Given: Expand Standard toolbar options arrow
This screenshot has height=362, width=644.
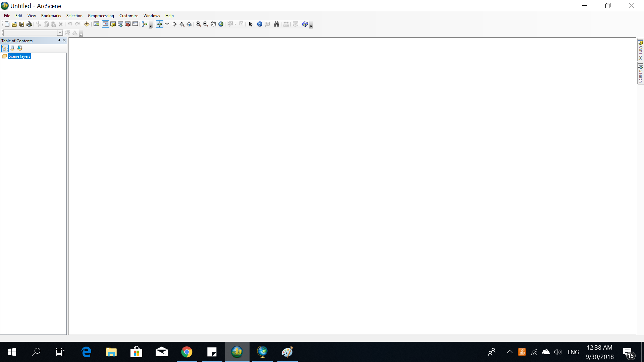Looking at the screenshot, I should click(x=151, y=26).
